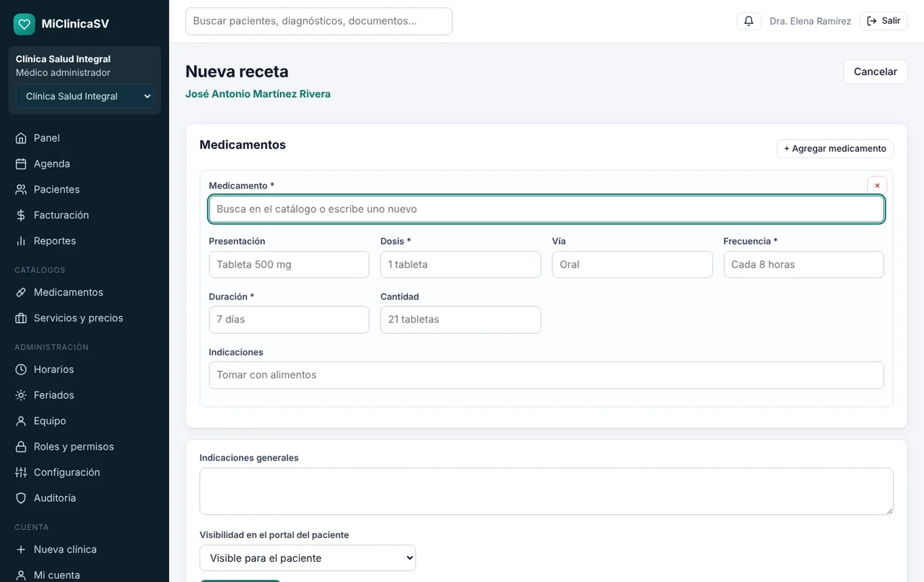Click the Indicaciones generales text area

tap(546, 491)
